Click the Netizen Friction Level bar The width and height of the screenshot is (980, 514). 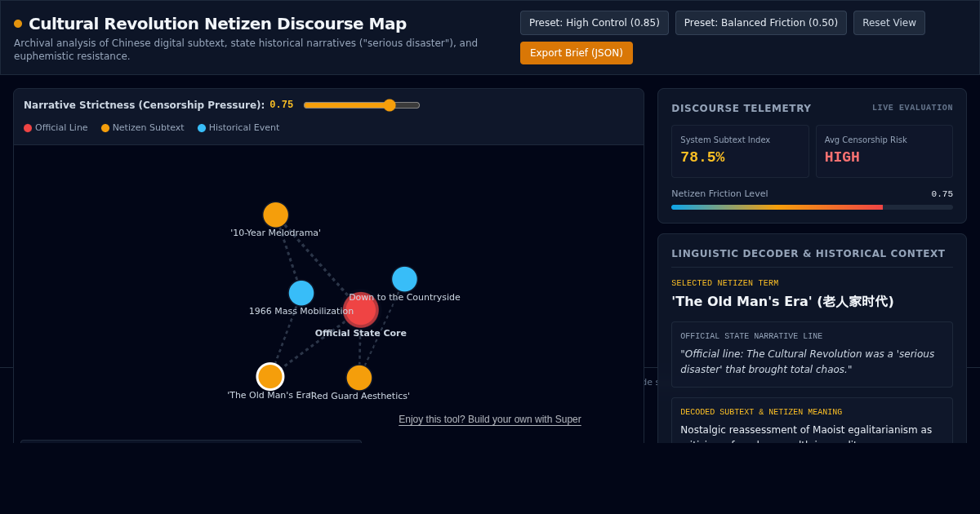tap(812, 207)
